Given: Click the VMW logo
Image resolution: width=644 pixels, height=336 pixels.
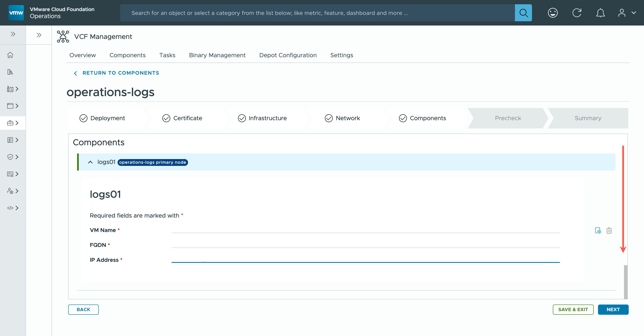Looking at the screenshot, I should (x=16, y=13).
